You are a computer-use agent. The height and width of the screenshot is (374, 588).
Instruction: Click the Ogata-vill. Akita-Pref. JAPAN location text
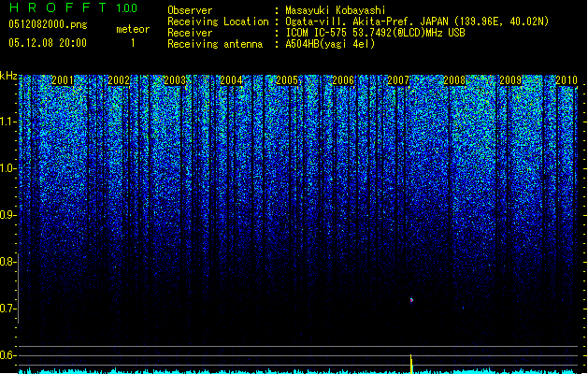click(366, 22)
